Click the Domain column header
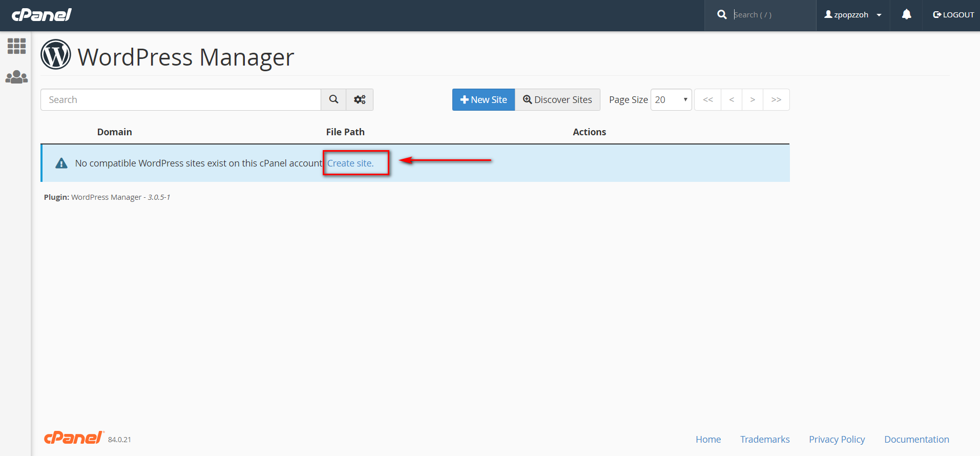 point(115,132)
